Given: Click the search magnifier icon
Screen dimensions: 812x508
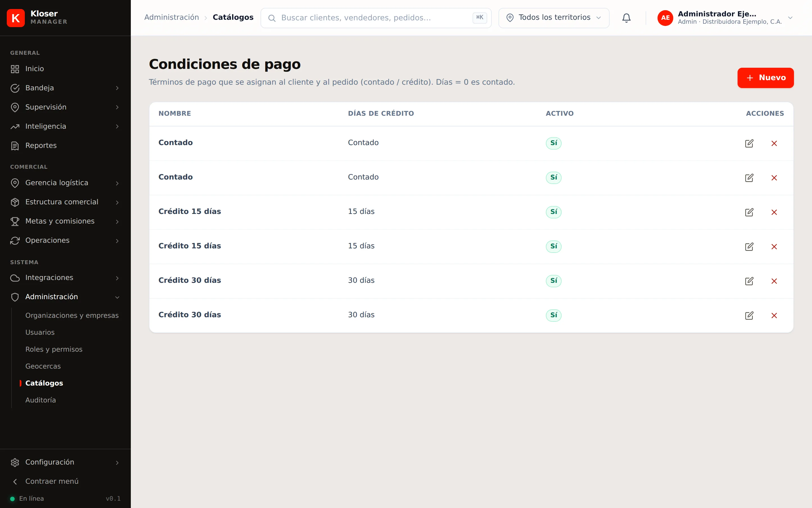Looking at the screenshot, I should (x=272, y=18).
